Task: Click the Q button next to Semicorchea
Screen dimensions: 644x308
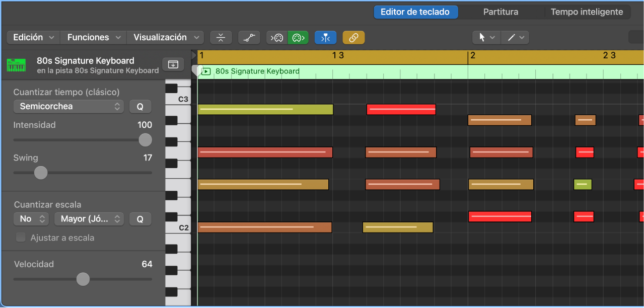Action: point(140,106)
